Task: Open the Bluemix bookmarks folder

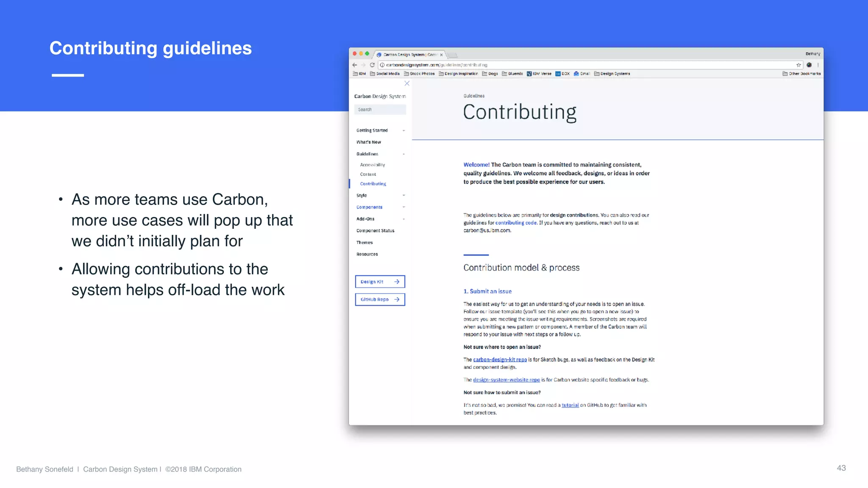Action: (x=512, y=74)
